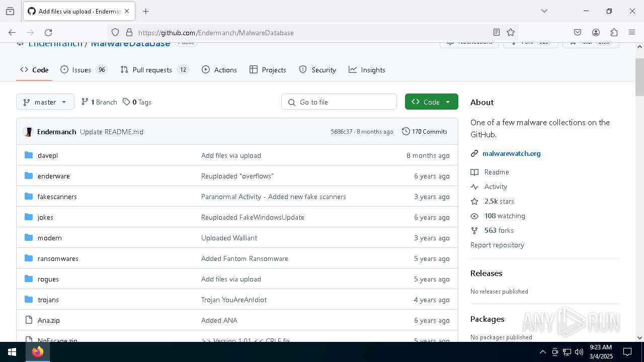Viewport: 644px width, 362px height.
Task: Click Endermanch avatar in commit row
Action: point(28,132)
